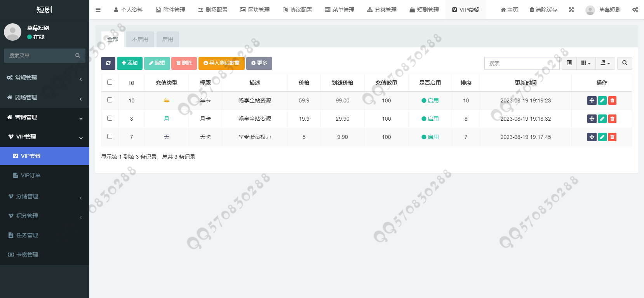The image size is (644, 298).
Task: Open 协议配置 tab in top bar
Action: [297, 10]
